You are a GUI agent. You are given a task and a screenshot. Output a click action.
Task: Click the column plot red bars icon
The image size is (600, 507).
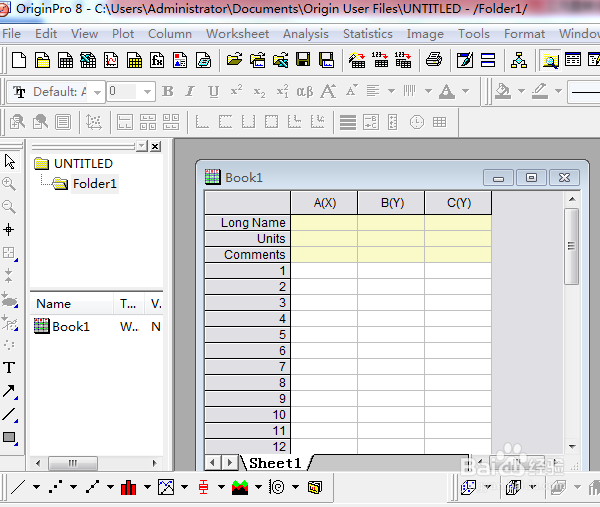[129, 487]
